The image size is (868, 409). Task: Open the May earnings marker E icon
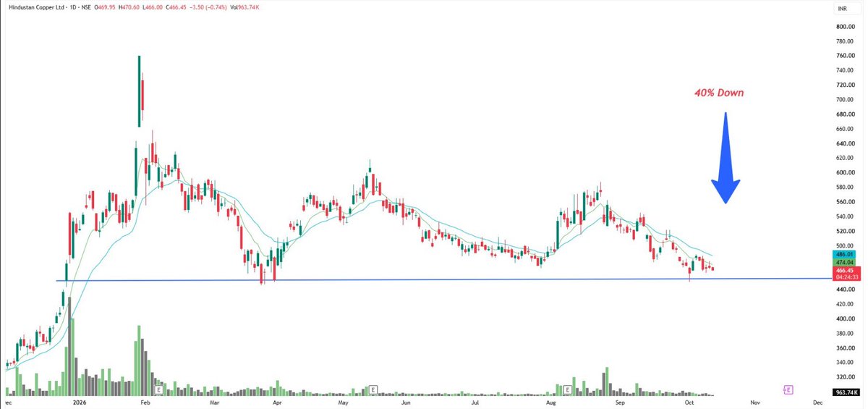click(x=373, y=389)
